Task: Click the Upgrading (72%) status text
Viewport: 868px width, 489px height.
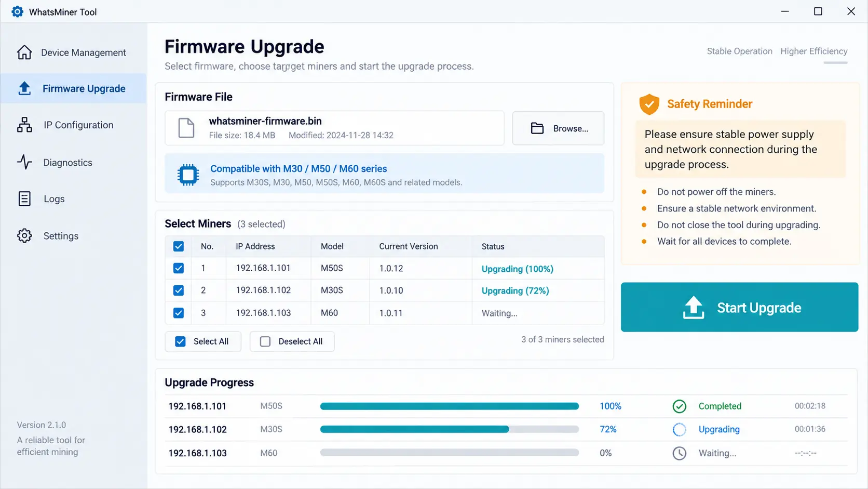Action: point(515,290)
